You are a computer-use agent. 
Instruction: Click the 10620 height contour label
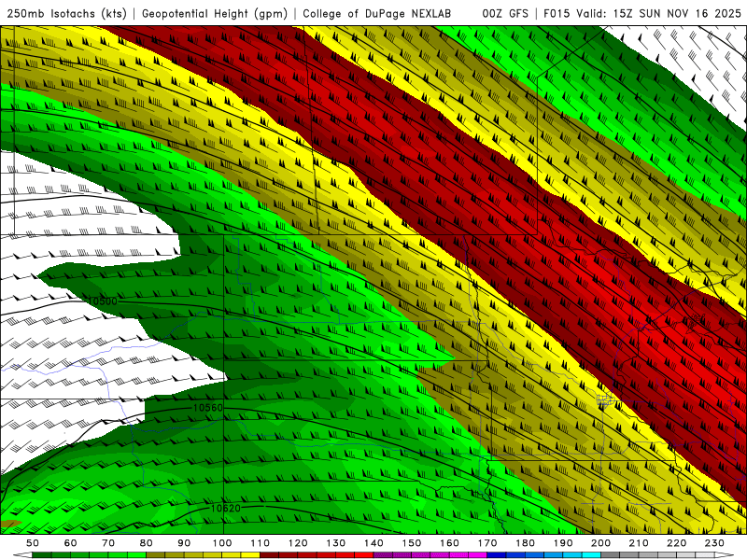(x=225, y=508)
